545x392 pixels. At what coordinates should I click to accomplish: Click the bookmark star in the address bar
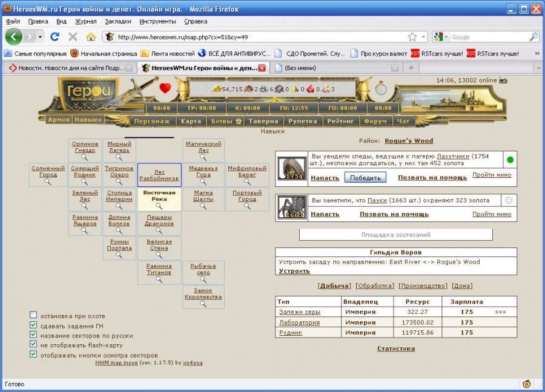coord(412,37)
